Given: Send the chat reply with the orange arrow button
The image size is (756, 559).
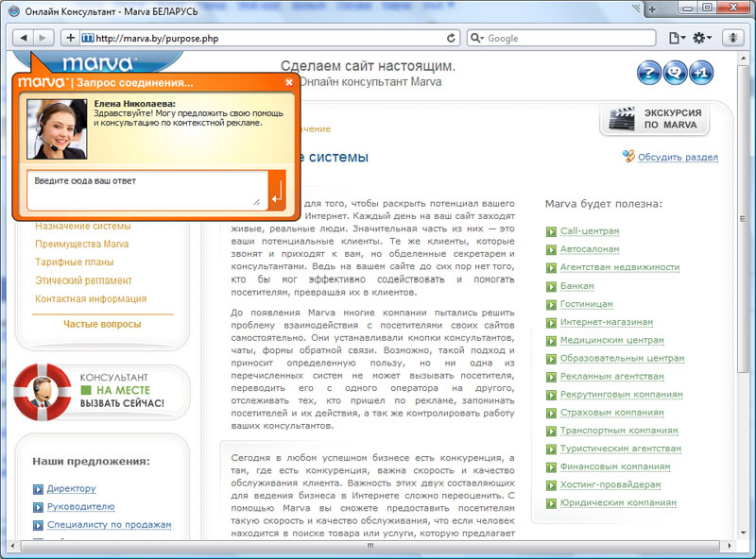Looking at the screenshot, I should coord(276,191).
